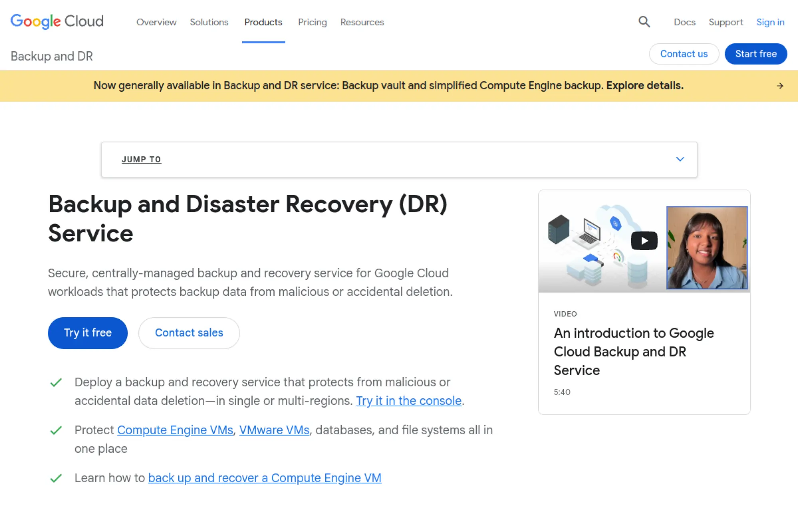Open the Compute Engine VMs link

pyautogui.click(x=175, y=430)
